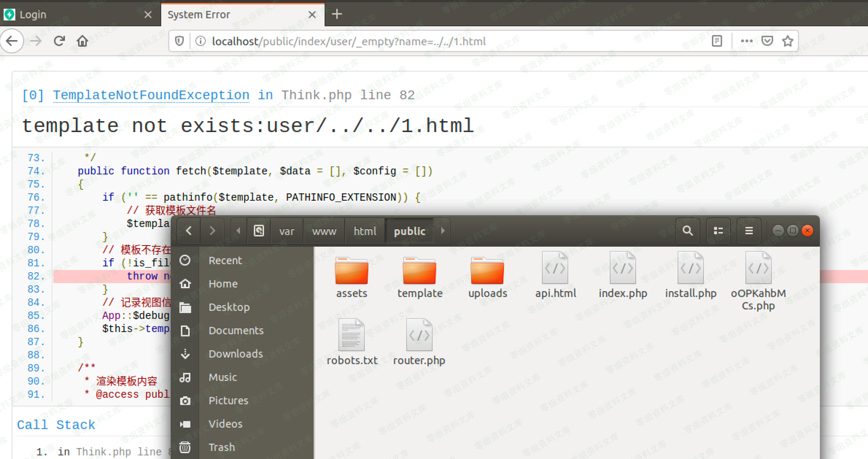868x459 pixels.
Task: Open page actions three-dot menu
Action: [747, 41]
